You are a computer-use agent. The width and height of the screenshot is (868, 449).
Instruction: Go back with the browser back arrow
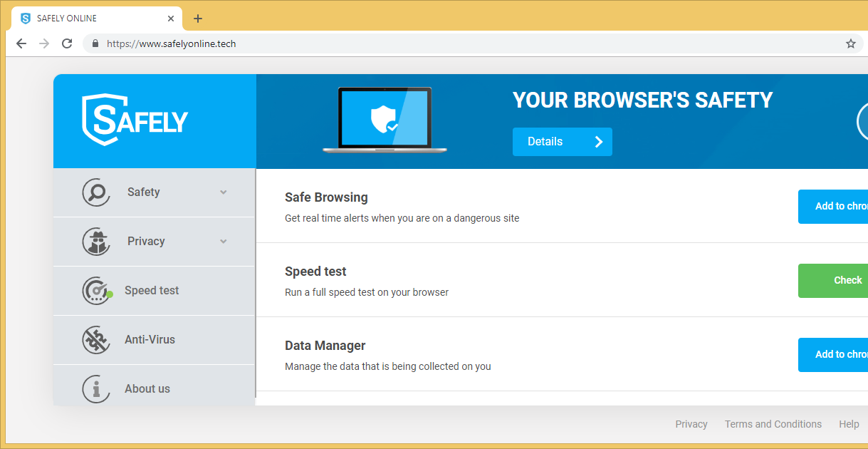tap(21, 43)
